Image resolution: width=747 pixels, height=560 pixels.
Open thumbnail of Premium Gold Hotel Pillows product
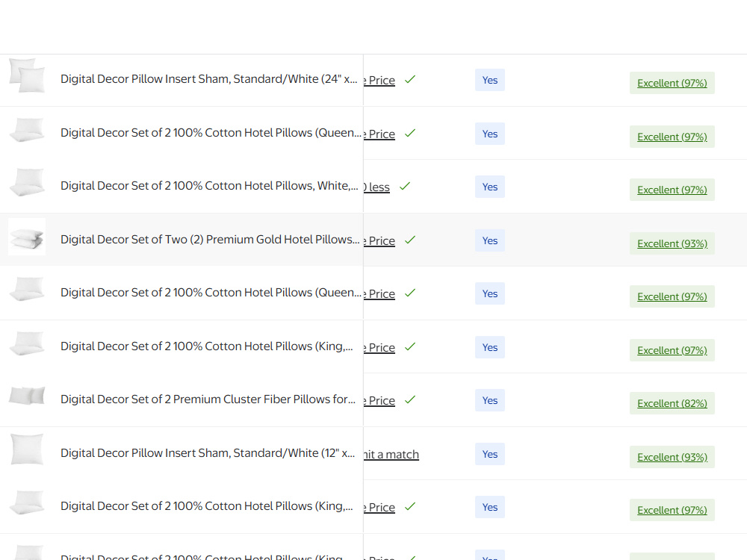point(27,237)
